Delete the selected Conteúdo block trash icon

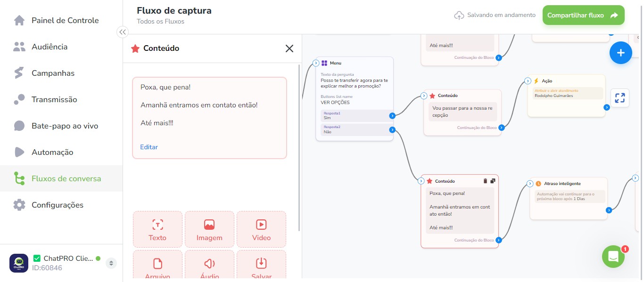[486, 181]
